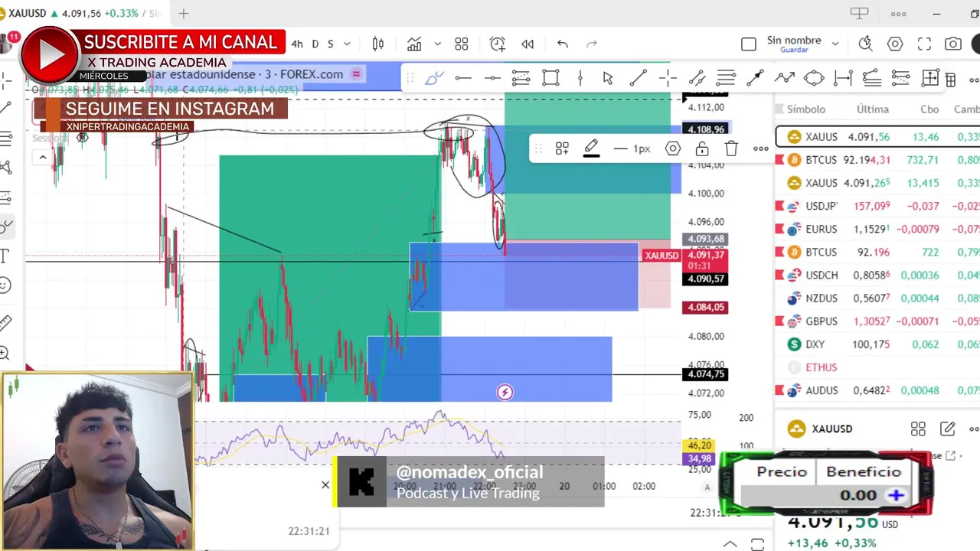Select the parallel channel tool
980x551 pixels.
coord(697,78)
